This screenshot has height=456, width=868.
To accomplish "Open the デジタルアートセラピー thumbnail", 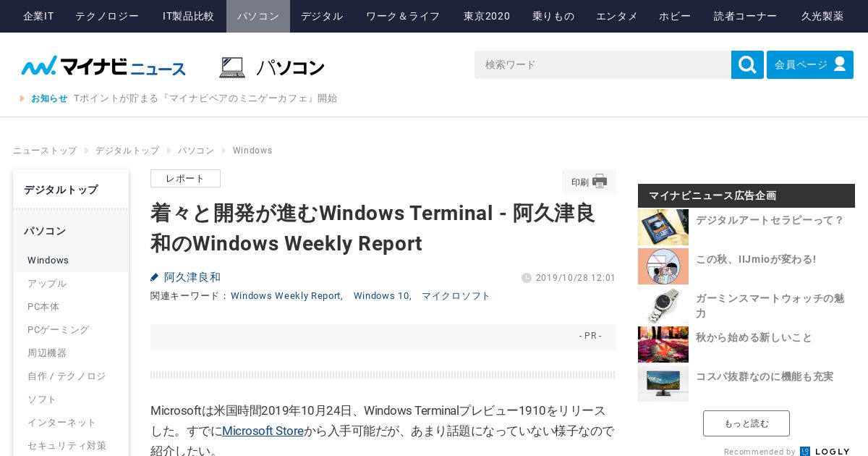I will [x=663, y=227].
